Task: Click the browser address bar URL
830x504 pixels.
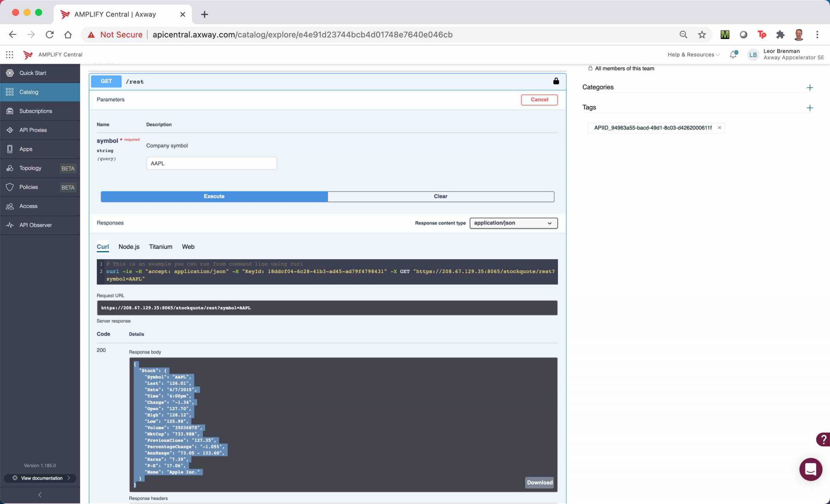Action: [302, 35]
